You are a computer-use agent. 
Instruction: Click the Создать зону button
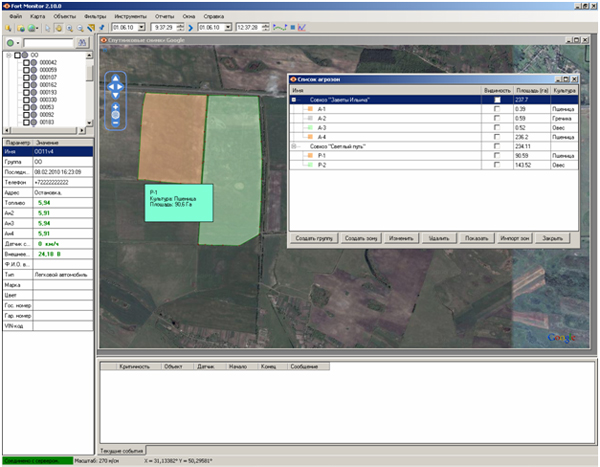pos(360,240)
